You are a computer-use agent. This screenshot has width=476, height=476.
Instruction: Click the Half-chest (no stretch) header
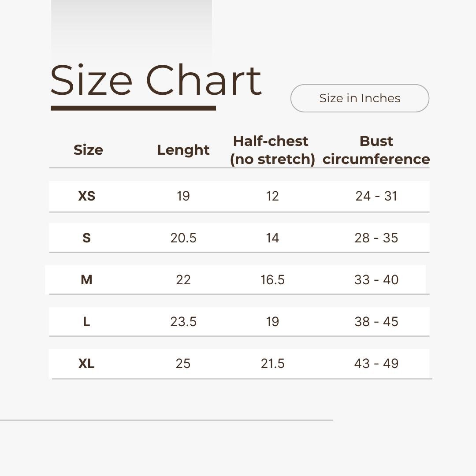click(272, 150)
